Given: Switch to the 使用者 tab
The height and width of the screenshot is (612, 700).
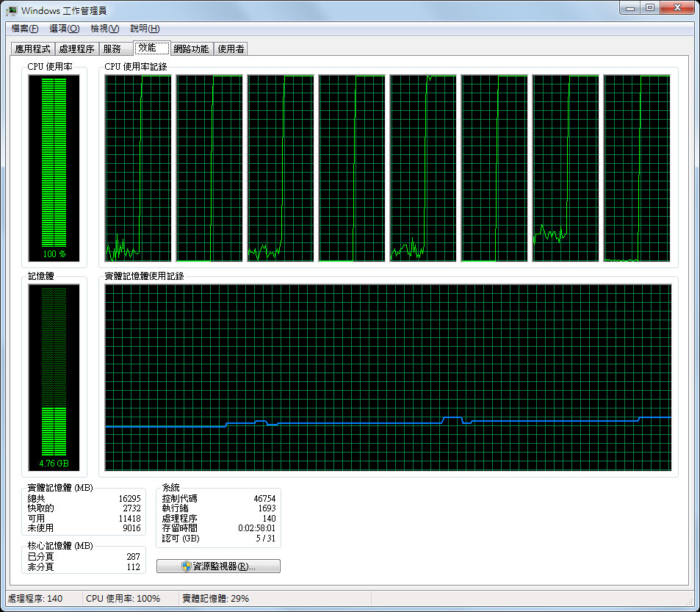Looking at the screenshot, I should [231, 48].
